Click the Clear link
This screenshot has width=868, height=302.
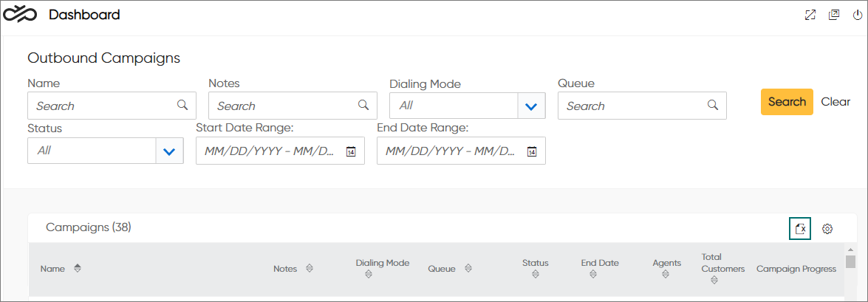tap(835, 102)
